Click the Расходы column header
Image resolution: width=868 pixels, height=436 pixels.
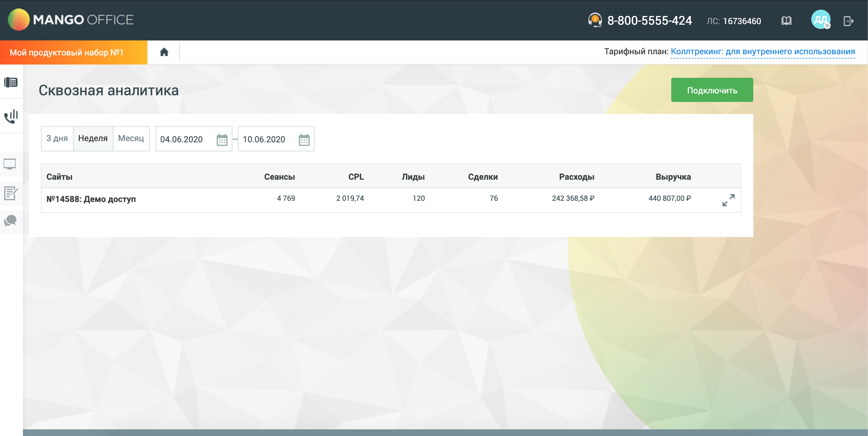(x=576, y=176)
